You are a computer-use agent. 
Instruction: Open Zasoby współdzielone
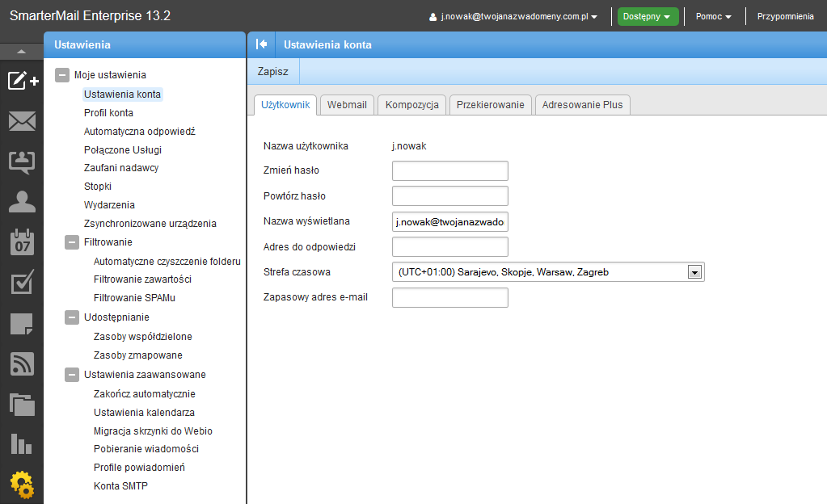[143, 336]
